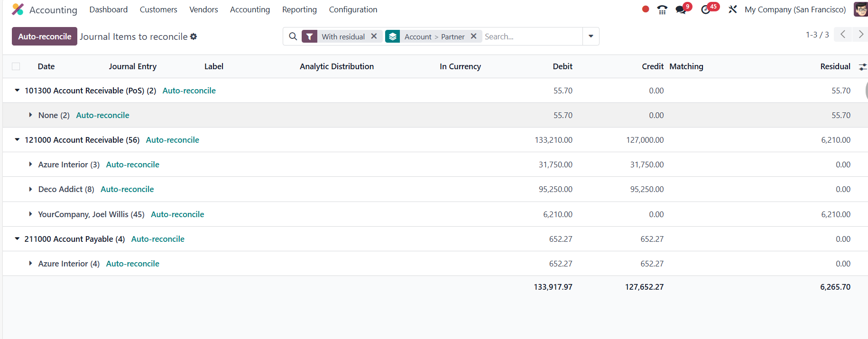Click the 1-3 / 3 pager counter
868x339 pixels.
pyautogui.click(x=817, y=35)
